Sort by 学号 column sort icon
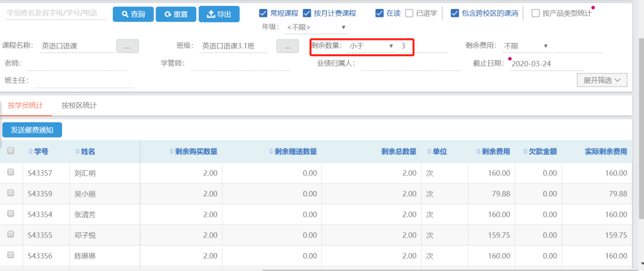Viewport: 644px width, 271px height. coord(30,152)
